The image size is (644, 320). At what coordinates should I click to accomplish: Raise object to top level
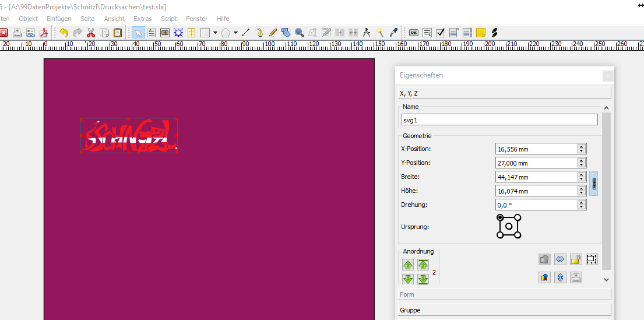pos(423,265)
